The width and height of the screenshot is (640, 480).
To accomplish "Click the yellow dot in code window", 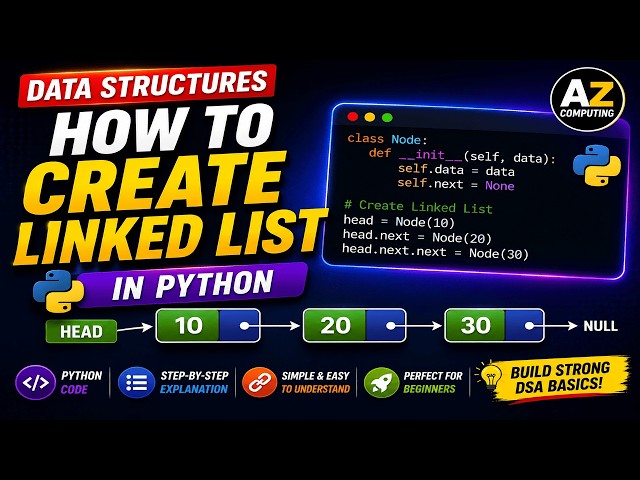I will [x=370, y=118].
